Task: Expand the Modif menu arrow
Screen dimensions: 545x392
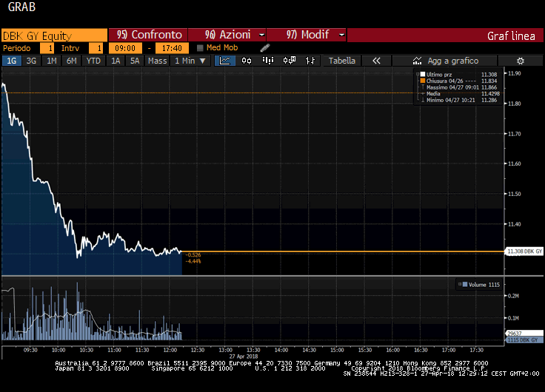Action: 341,35
